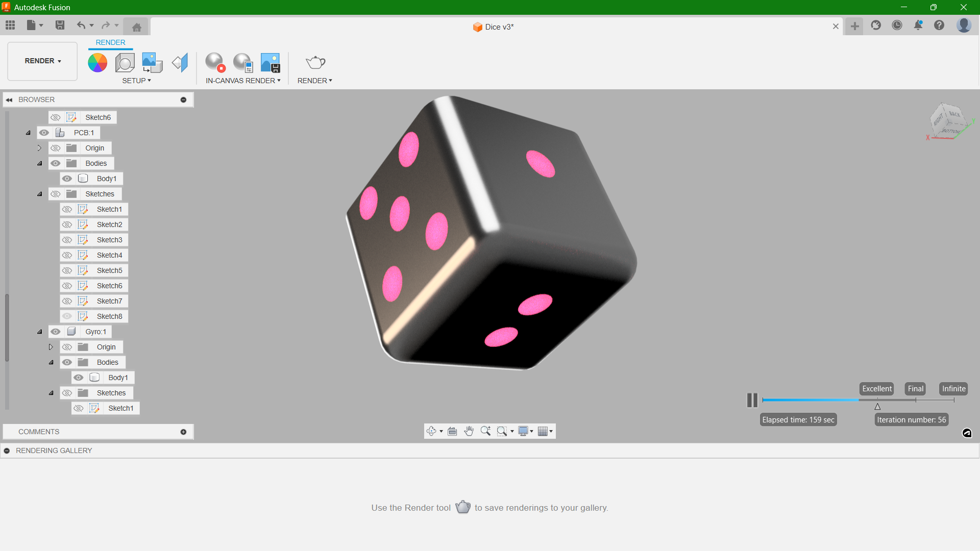Open the RENDER dropdown menu

click(314, 81)
